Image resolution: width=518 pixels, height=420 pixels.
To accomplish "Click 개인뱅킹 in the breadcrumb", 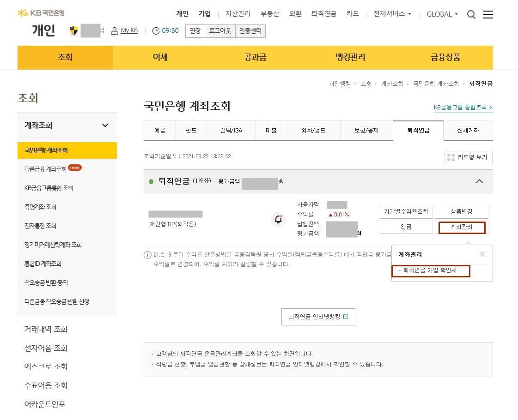I will click(x=340, y=84).
